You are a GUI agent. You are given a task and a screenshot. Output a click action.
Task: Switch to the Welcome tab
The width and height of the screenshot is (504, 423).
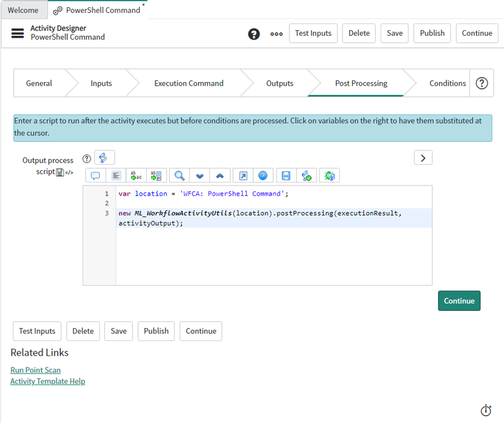(23, 10)
